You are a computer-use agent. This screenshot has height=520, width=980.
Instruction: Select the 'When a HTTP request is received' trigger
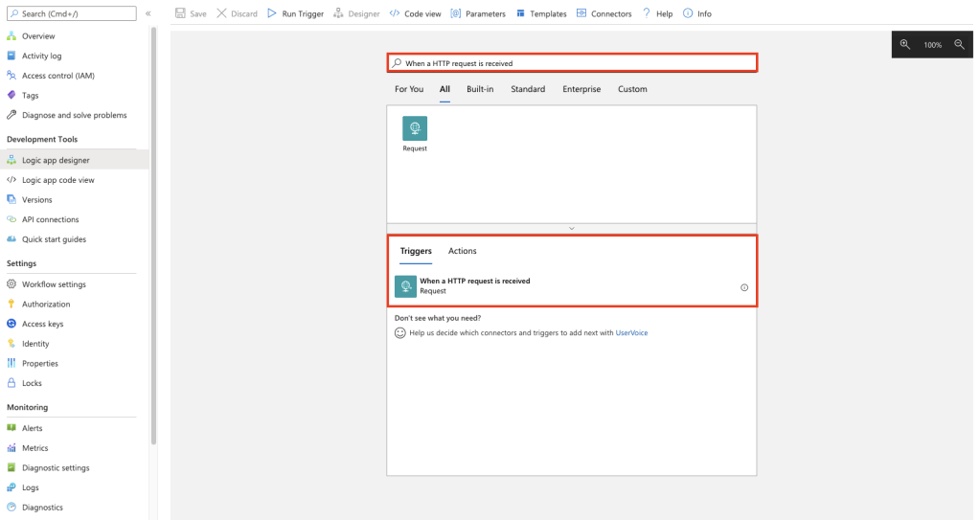pyautogui.click(x=474, y=286)
